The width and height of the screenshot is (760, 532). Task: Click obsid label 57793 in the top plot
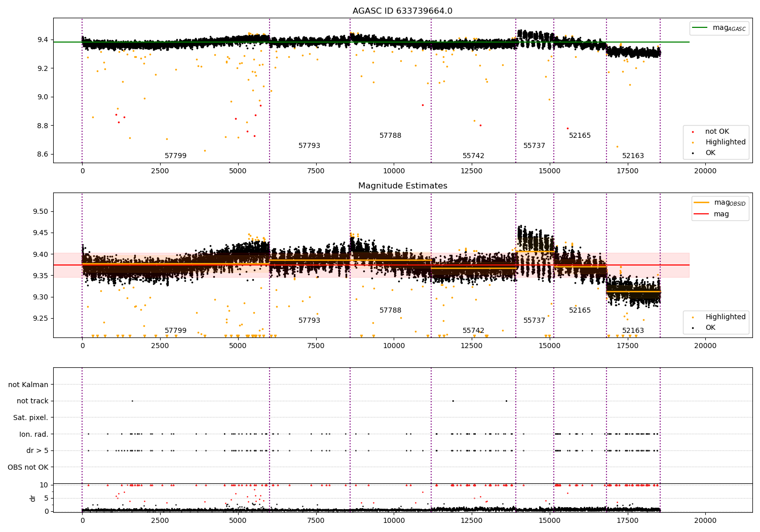(309, 146)
